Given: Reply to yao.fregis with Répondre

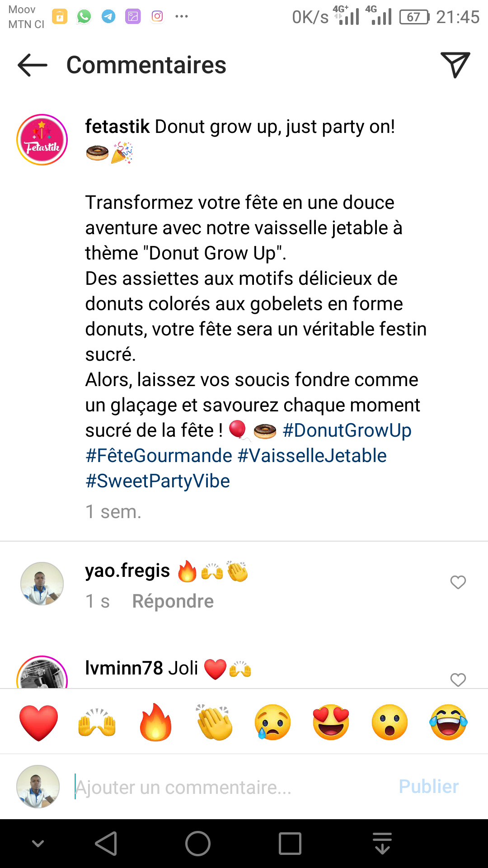Looking at the screenshot, I should (173, 601).
